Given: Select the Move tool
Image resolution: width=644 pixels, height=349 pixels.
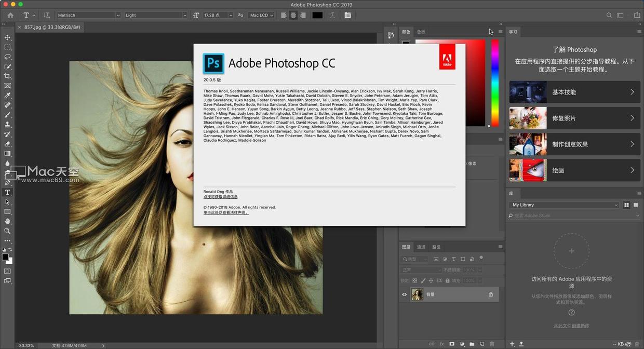Looking at the screenshot, I should [x=7, y=37].
